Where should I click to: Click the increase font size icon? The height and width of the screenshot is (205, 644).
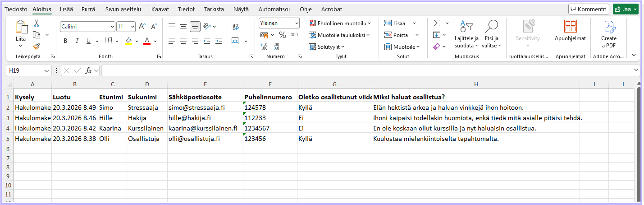(x=142, y=27)
